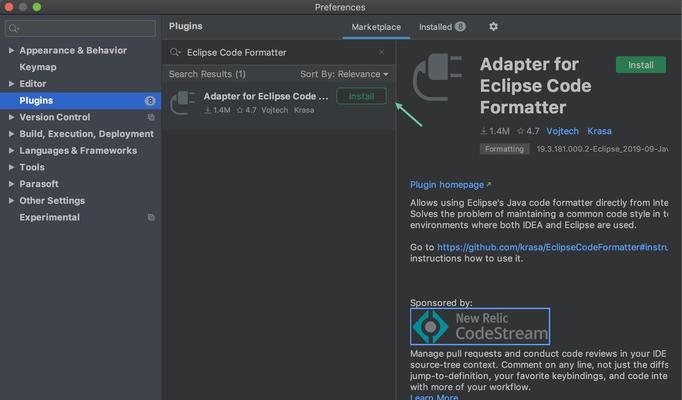Click the Experimental project-level copy icon

click(151, 217)
